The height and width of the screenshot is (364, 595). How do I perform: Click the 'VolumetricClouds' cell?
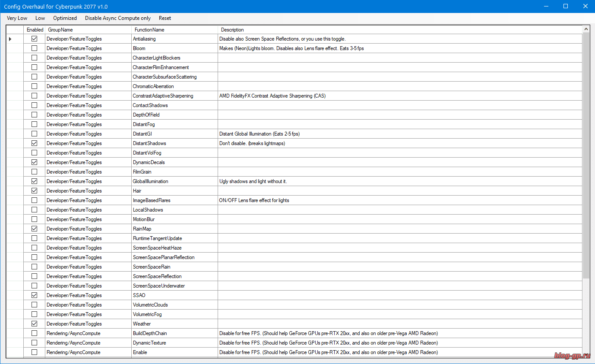[x=174, y=305]
